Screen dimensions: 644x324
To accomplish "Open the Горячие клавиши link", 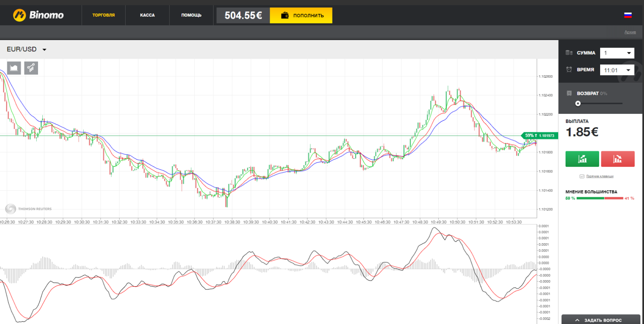I will tap(600, 176).
